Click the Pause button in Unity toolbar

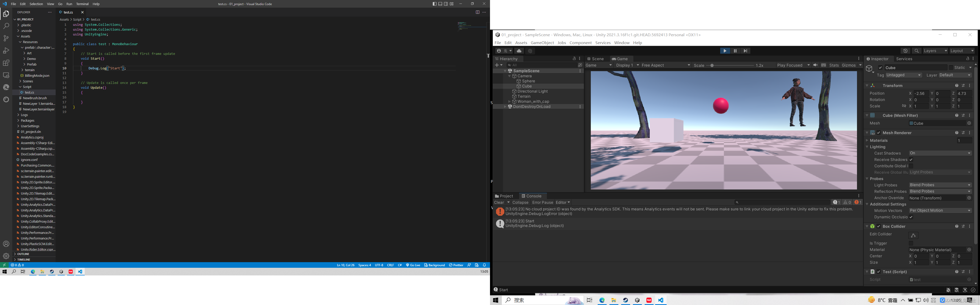735,51
